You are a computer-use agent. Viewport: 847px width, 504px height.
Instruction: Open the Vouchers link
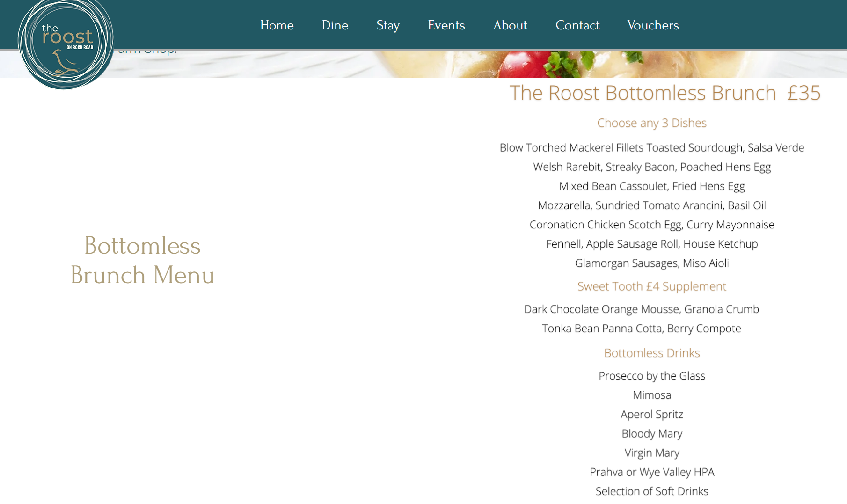coord(653,25)
